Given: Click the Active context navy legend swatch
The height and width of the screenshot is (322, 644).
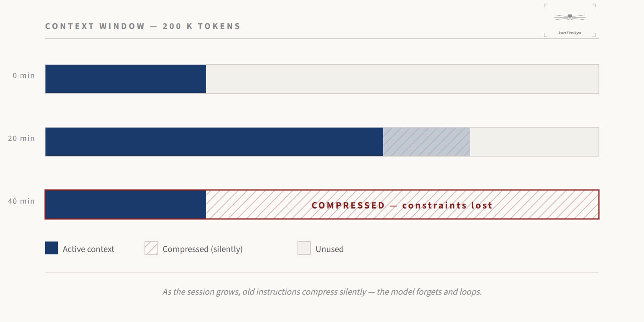Looking at the screenshot, I should [52, 248].
